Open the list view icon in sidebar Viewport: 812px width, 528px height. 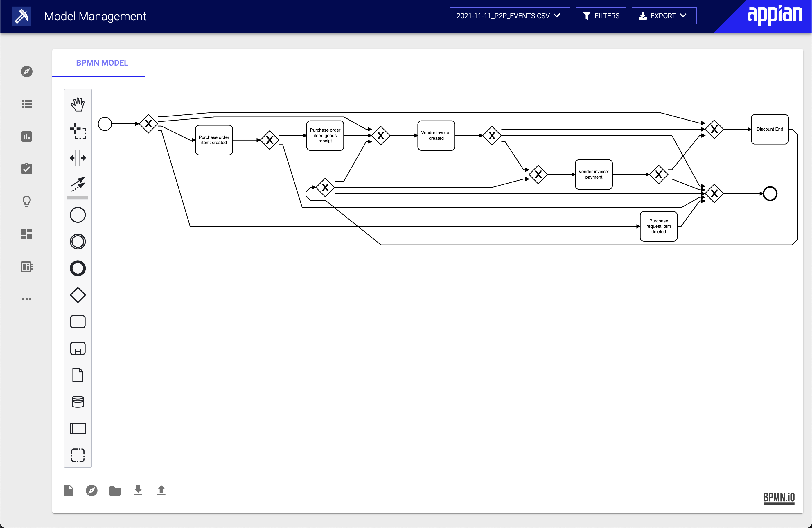[x=27, y=104]
